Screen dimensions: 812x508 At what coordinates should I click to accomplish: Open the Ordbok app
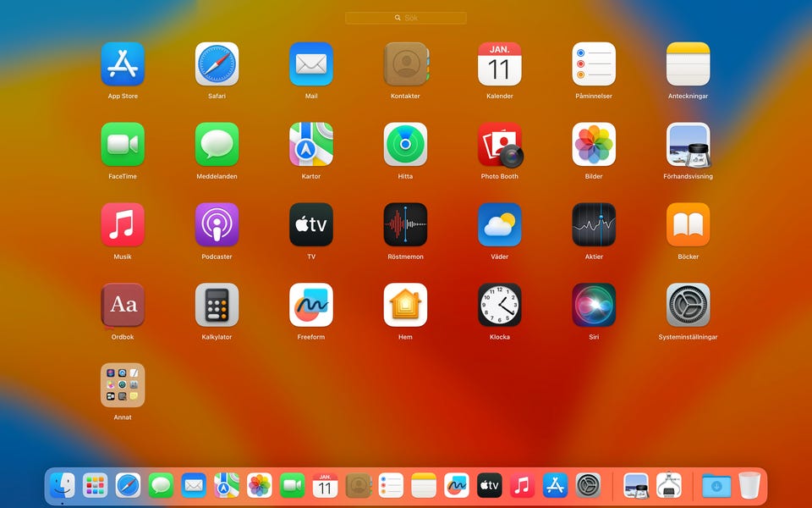point(123,305)
